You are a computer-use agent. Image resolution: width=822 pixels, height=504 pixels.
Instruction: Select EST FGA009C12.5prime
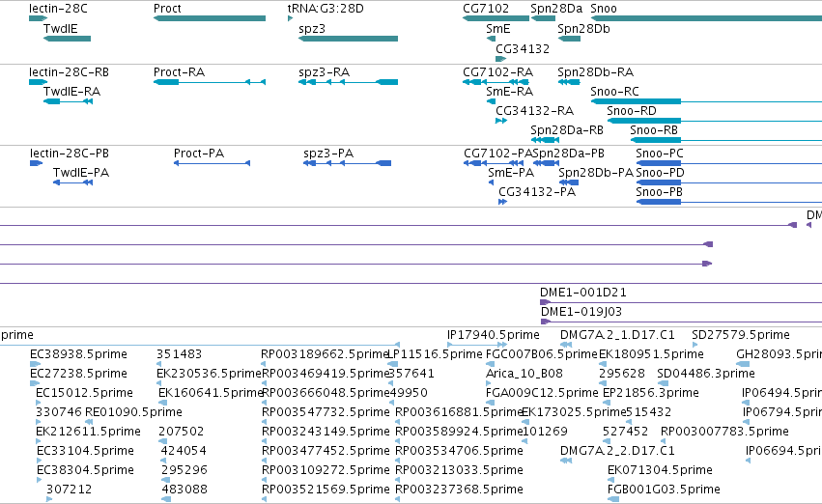click(542, 393)
